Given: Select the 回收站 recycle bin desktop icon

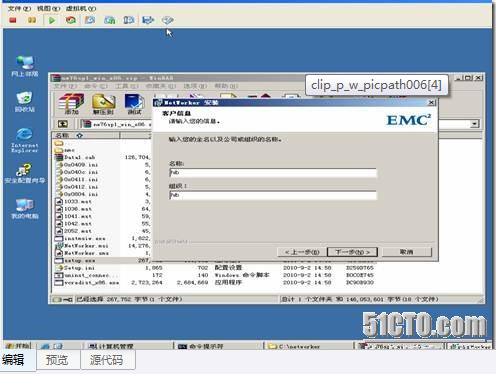Looking at the screenshot, I should pos(25,102).
